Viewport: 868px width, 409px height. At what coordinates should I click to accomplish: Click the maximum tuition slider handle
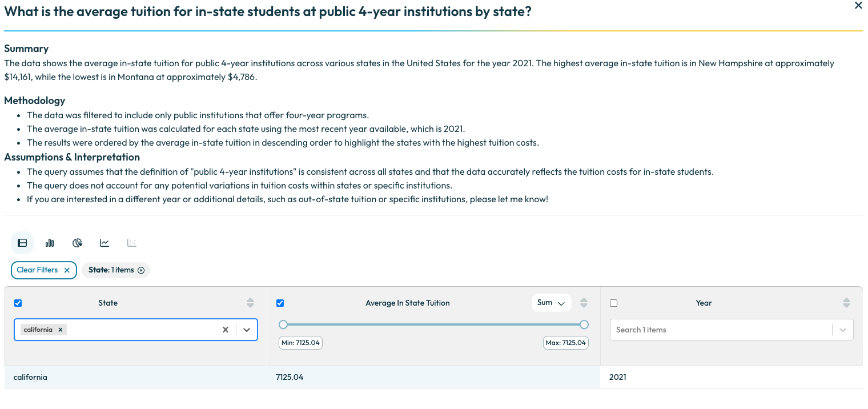tap(584, 324)
